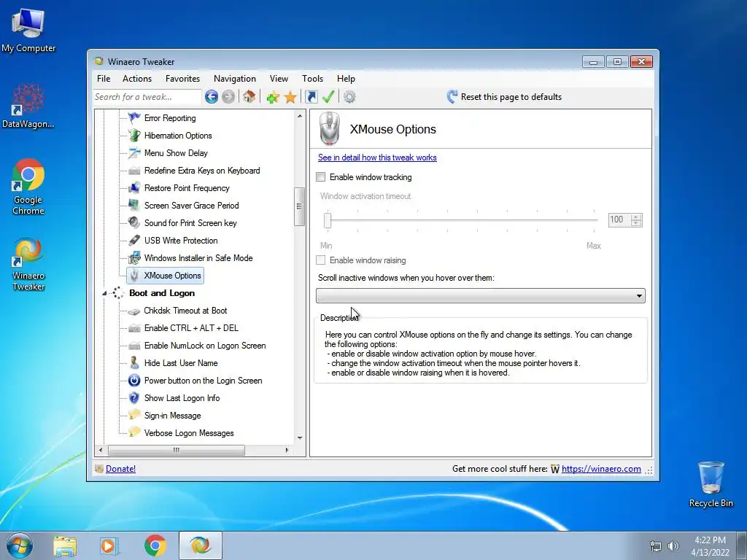747x560 pixels.
Task: Select Screen Saver Grace Period in tree
Action: (x=192, y=205)
